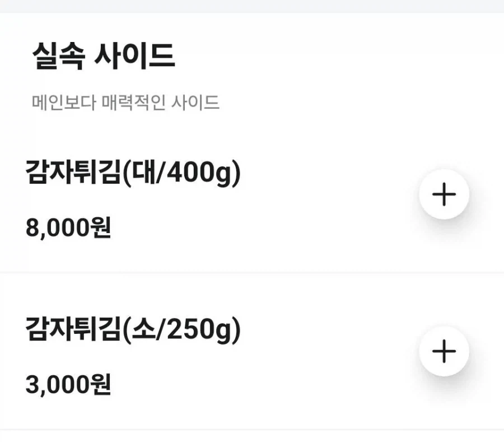Click the 8,000원 price label

point(68,227)
